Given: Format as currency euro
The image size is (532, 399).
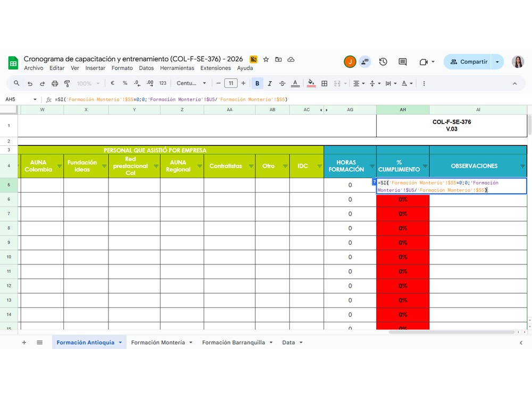Looking at the screenshot, I should (113, 83).
